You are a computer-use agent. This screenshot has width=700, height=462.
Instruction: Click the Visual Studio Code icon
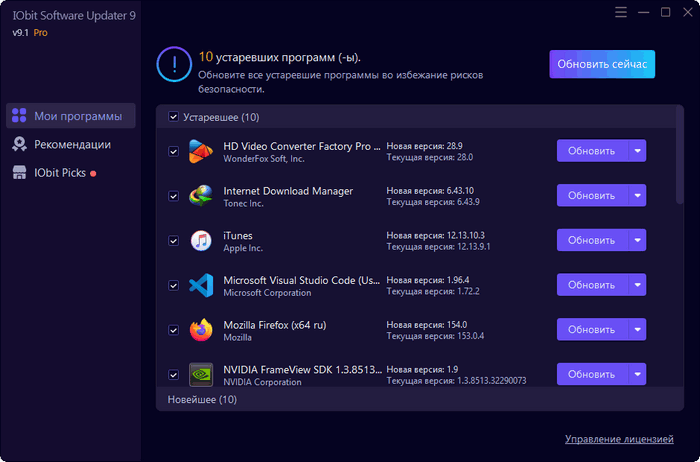201,285
